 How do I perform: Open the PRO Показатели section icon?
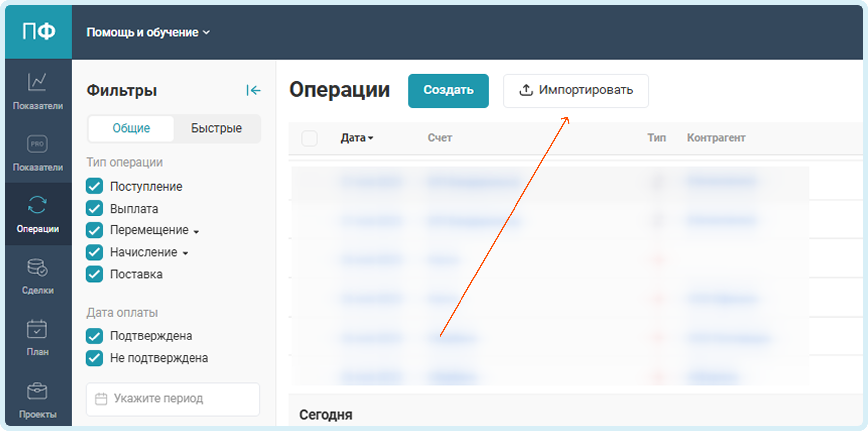(x=37, y=144)
